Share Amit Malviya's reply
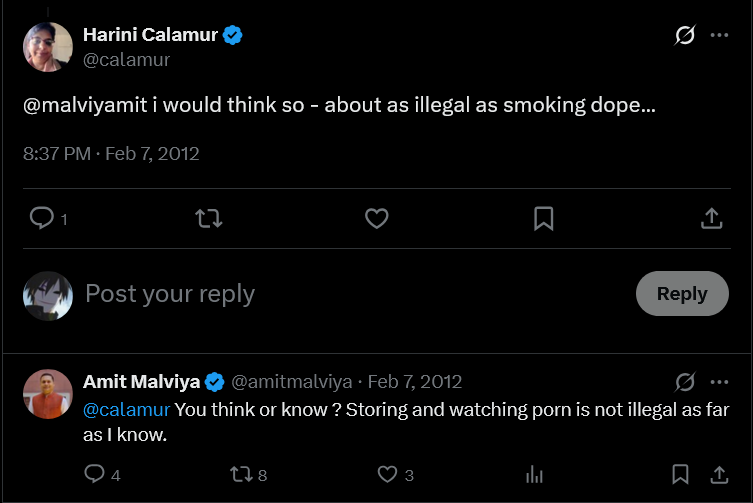 coord(719,475)
